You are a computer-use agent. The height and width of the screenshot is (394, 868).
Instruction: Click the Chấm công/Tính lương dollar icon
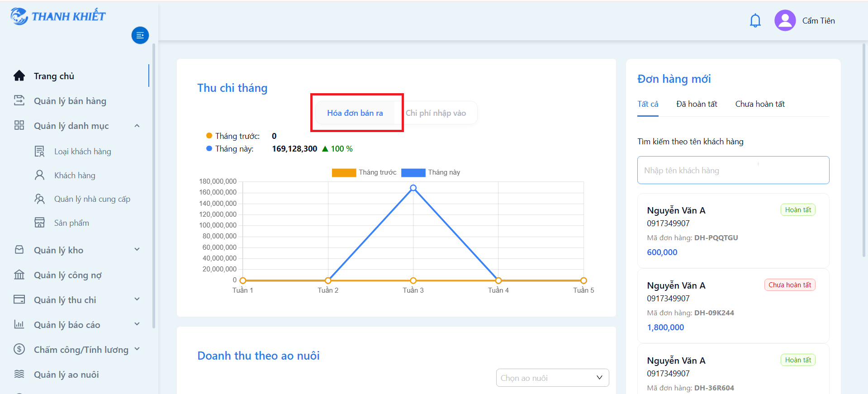19,349
